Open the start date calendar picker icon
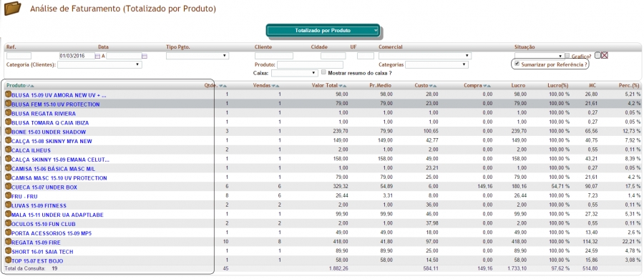 (97, 56)
